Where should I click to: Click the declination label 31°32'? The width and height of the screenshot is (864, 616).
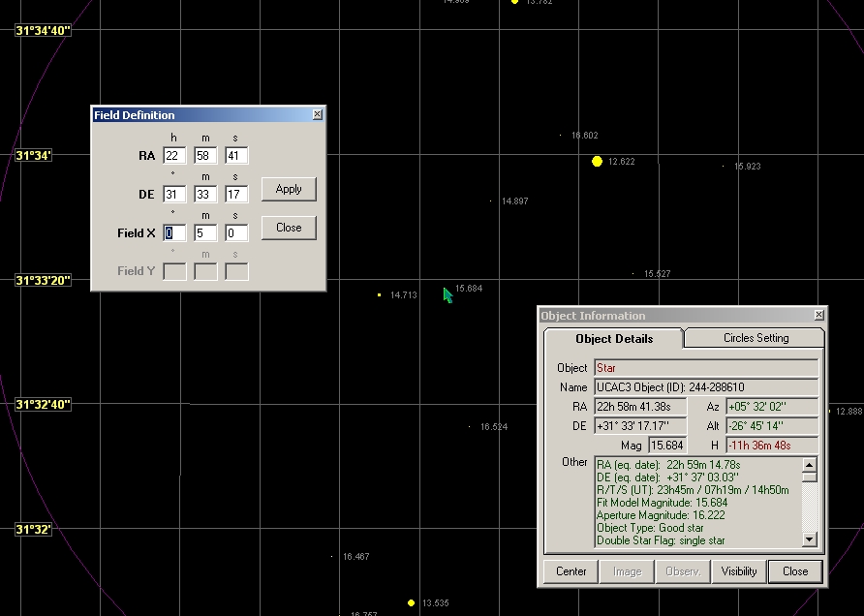(34, 530)
